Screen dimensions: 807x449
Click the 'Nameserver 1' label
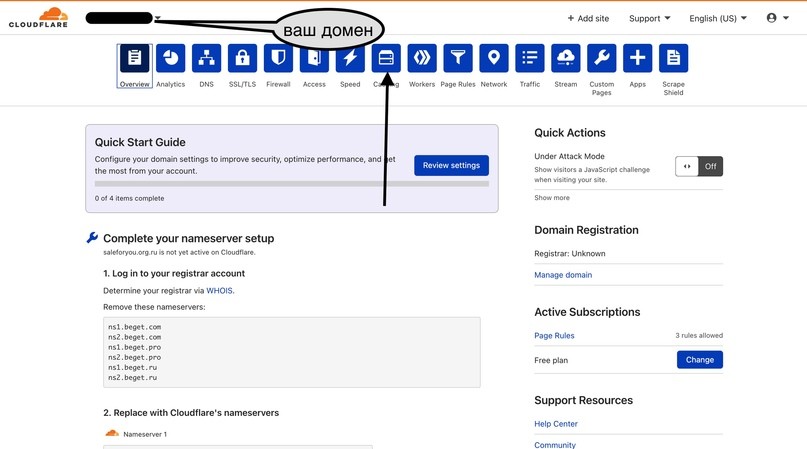click(145, 434)
